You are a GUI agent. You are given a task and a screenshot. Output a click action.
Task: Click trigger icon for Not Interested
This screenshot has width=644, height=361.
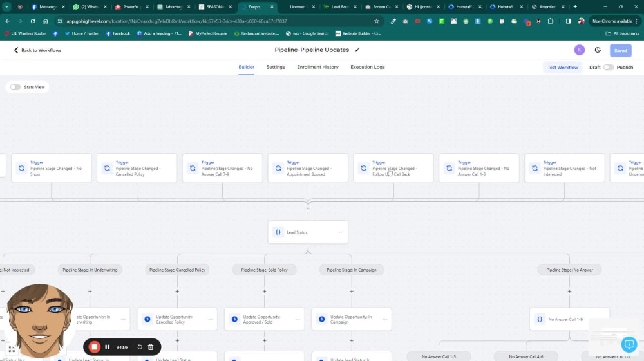click(535, 168)
